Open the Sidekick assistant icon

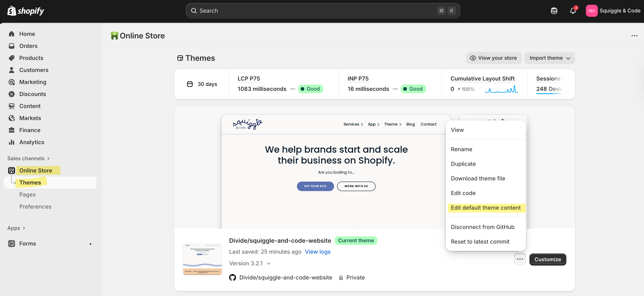[554, 11]
